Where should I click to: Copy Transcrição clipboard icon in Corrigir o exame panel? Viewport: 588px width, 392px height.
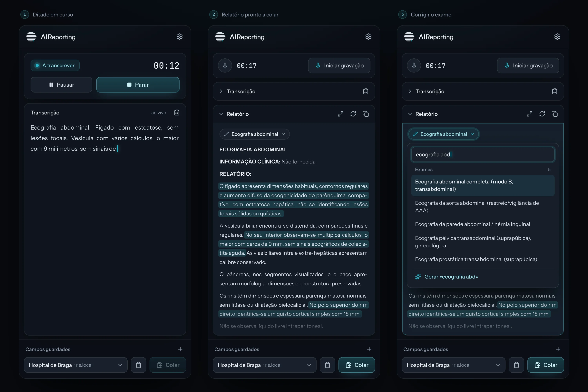coord(554,91)
